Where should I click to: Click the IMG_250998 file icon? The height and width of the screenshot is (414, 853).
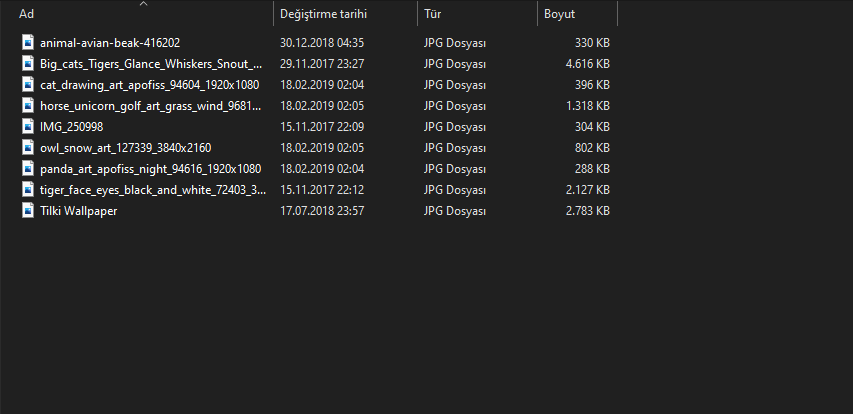coord(27,127)
